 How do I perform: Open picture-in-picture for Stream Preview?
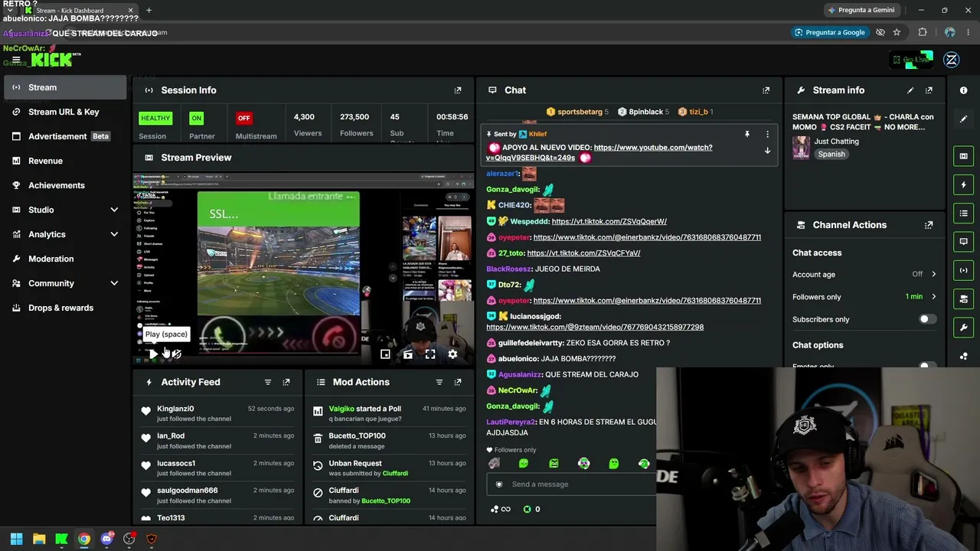pos(385,354)
